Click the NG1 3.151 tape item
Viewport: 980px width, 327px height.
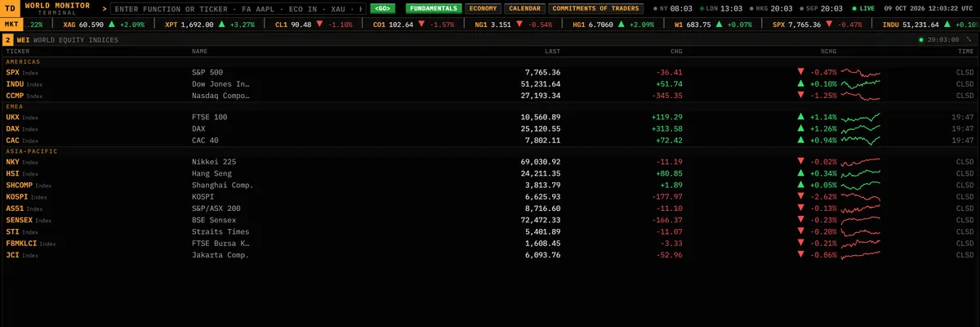[513, 25]
